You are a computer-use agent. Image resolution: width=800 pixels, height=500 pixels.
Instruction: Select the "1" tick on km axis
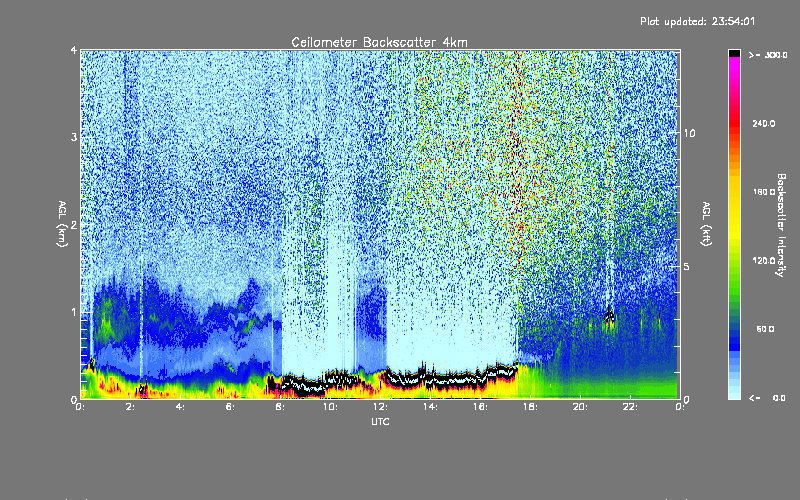tap(74, 312)
